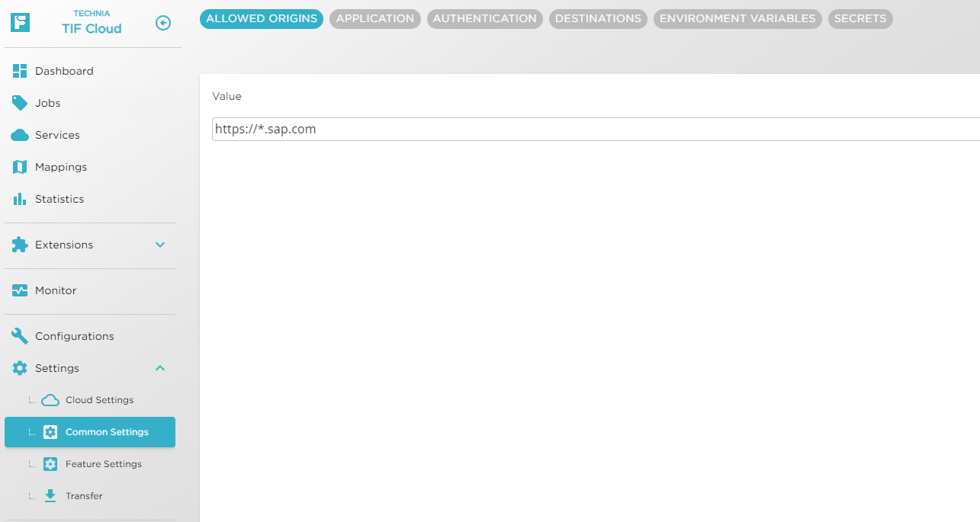Open the Destinations tab
980x522 pixels.
[x=598, y=19]
